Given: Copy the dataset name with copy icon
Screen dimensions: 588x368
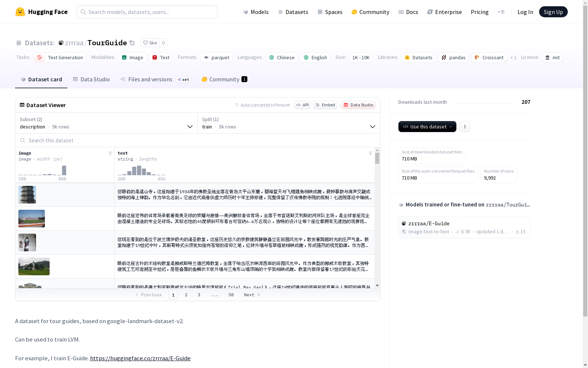Looking at the screenshot, I should [x=132, y=43].
